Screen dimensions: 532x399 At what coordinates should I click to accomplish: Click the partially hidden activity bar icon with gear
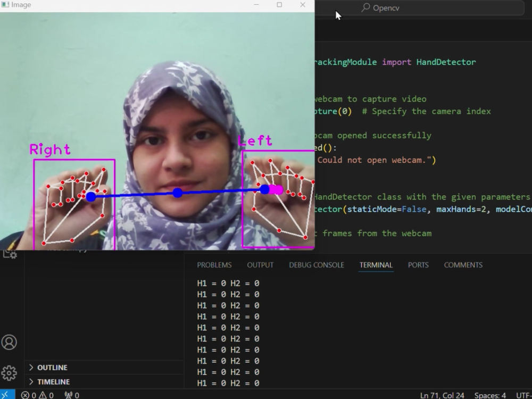click(10, 254)
